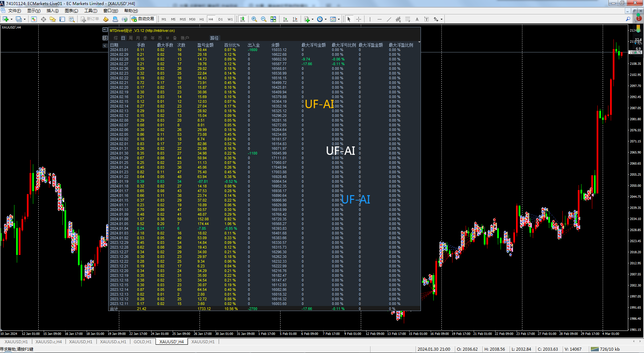644x353 pixels.
Task: Enable Chart Auto Scroll icon
Action: coord(286,19)
